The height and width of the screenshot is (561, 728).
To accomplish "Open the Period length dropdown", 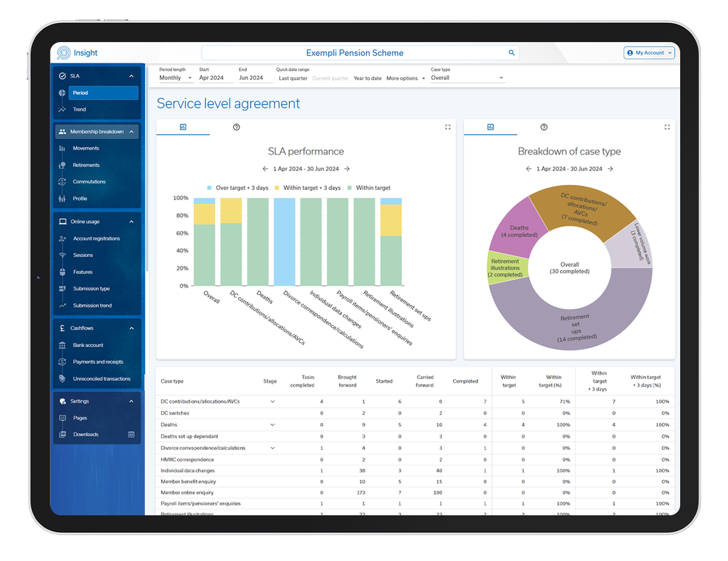I will [176, 77].
